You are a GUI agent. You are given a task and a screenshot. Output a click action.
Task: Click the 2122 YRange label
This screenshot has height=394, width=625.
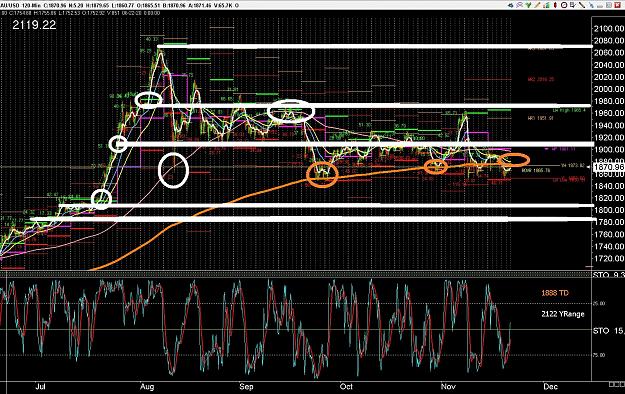562,314
